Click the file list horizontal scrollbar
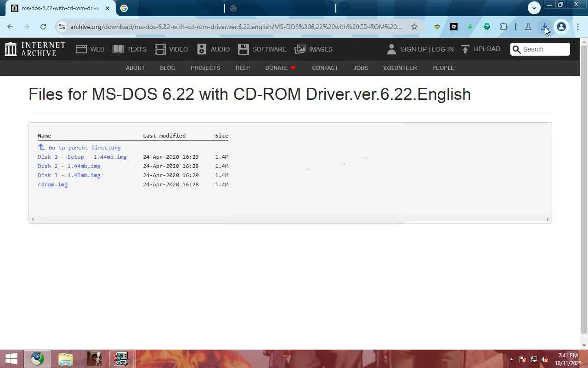 pos(290,219)
